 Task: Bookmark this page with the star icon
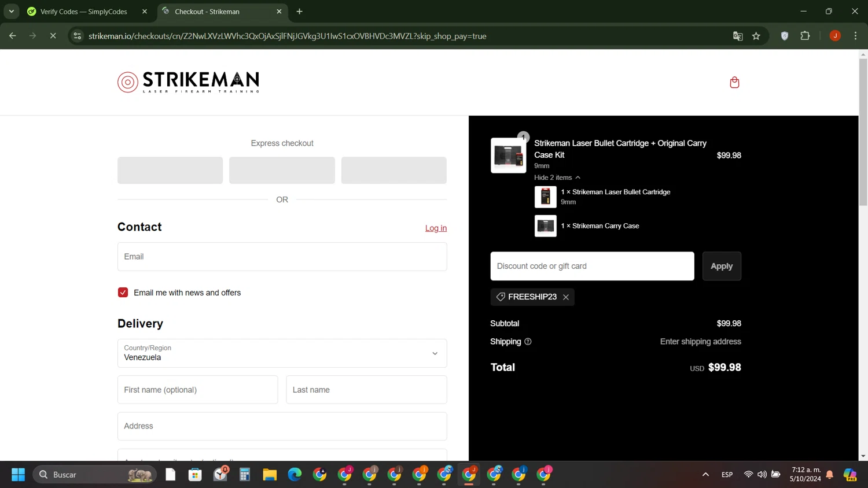click(x=756, y=36)
